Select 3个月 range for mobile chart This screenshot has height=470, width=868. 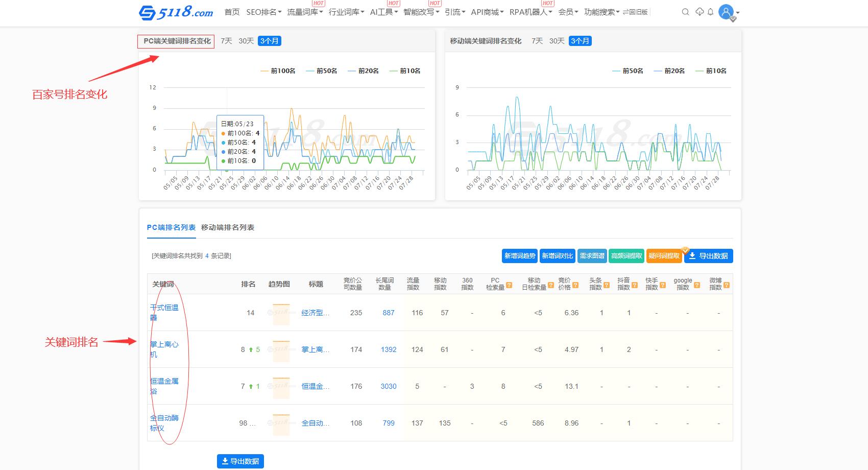[x=581, y=41]
